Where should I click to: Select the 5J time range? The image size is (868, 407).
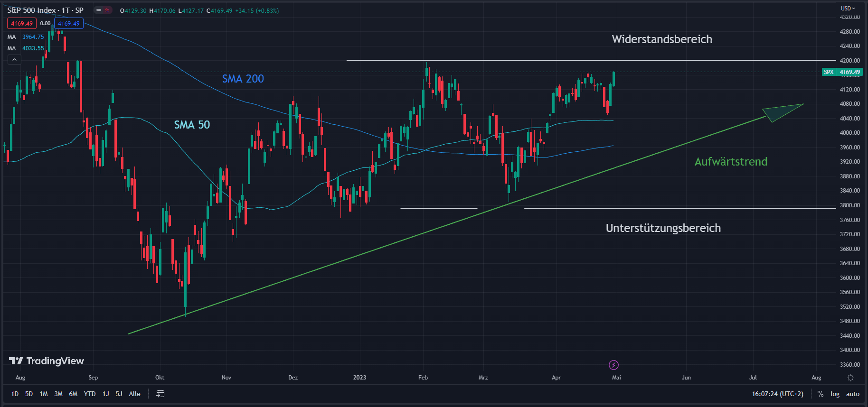point(119,394)
